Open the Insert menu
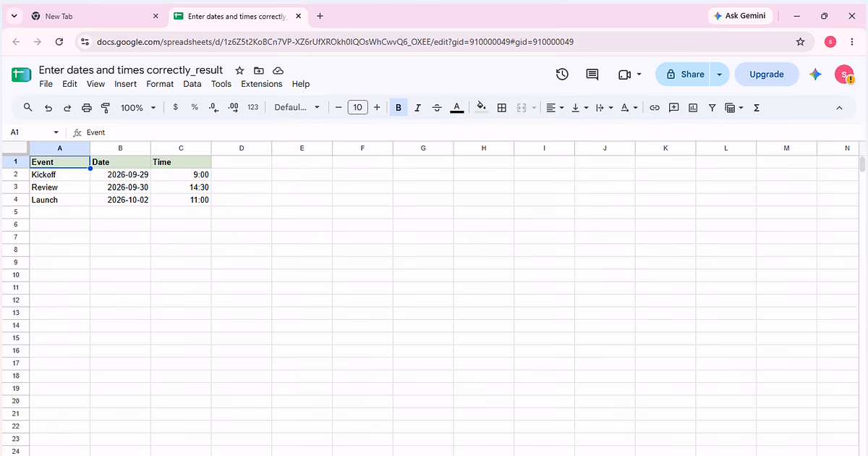868x456 pixels. coord(126,84)
